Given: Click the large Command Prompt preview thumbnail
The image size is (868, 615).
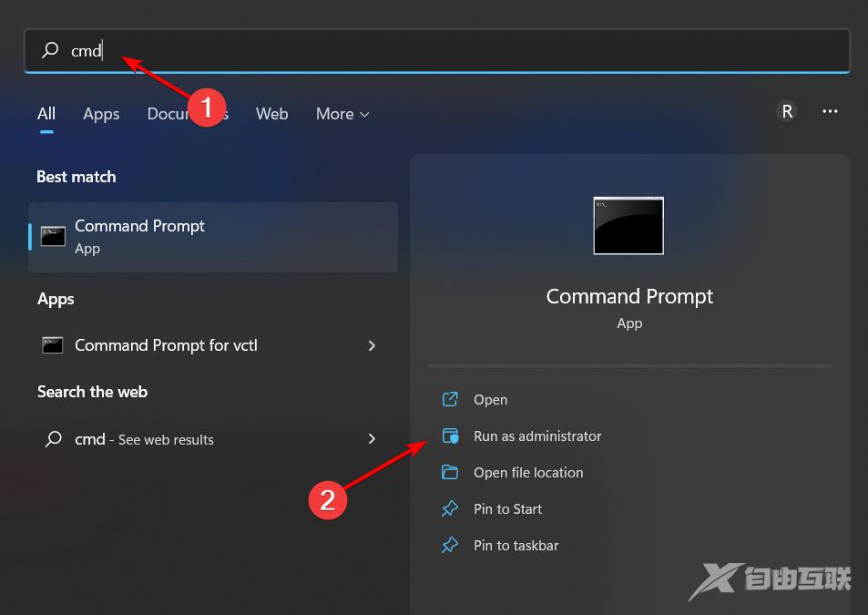Looking at the screenshot, I should (628, 226).
